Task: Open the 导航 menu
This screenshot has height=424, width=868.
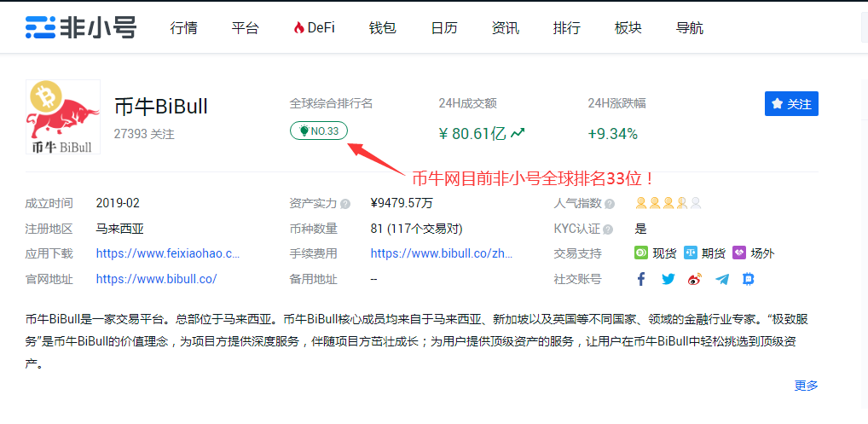Action: (x=690, y=27)
